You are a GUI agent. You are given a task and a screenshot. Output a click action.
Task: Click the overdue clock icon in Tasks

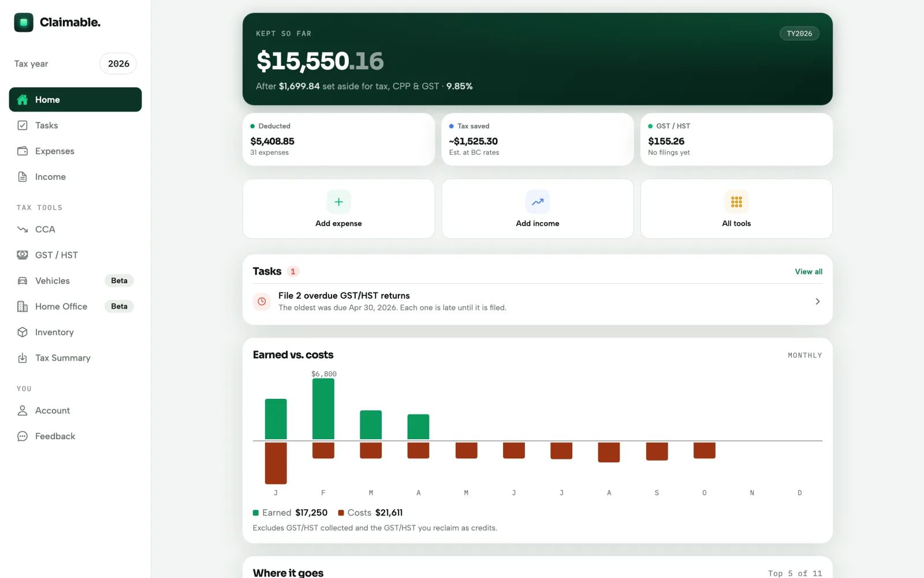262,301
